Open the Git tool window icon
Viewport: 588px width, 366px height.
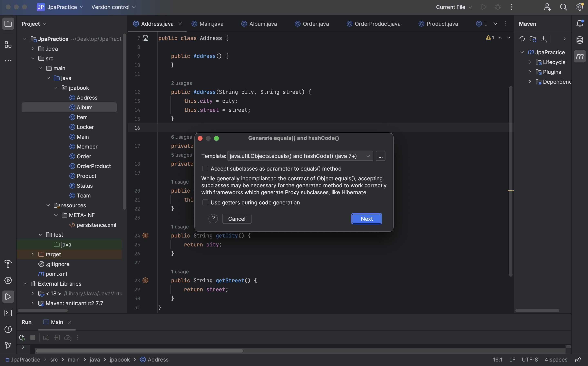coord(8,345)
